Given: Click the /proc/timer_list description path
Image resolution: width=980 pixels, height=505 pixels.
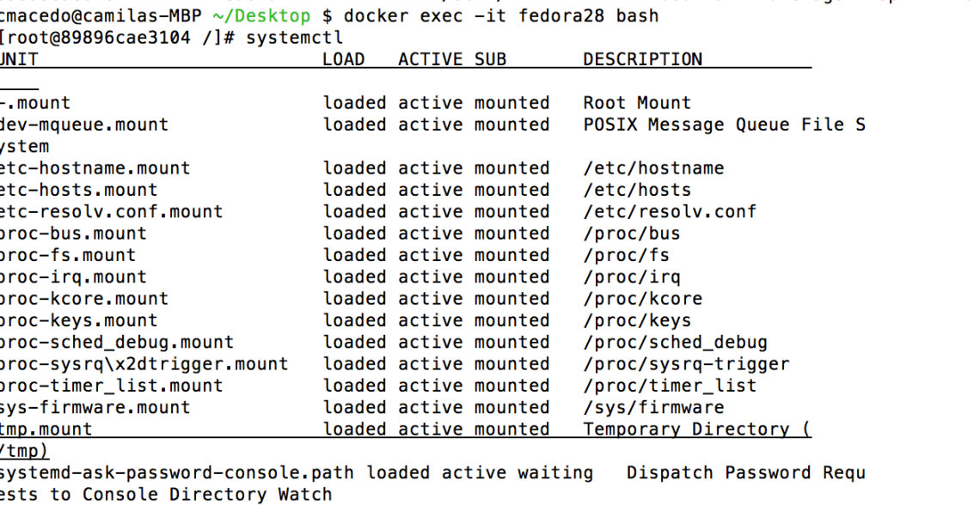Looking at the screenshot, I should [x=670, y=386].
